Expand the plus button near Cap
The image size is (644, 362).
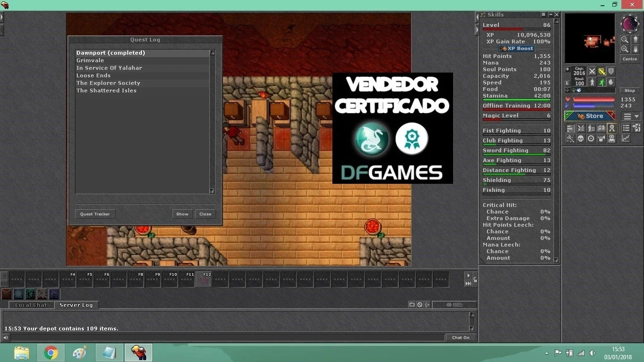pos(568,69)
